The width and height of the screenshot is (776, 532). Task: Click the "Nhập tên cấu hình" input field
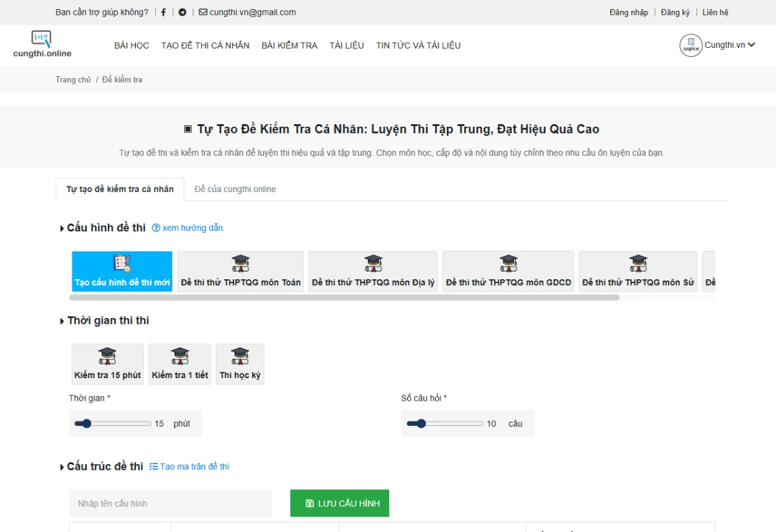[170, 503]
